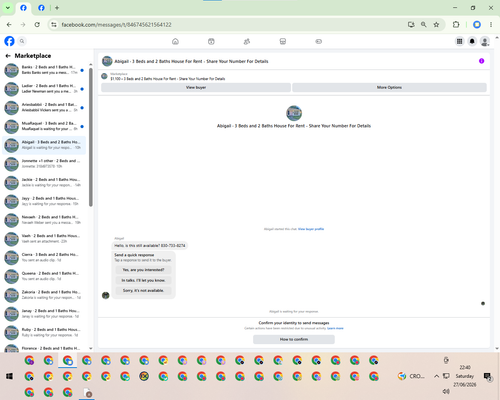Open the Chrome three-dot menu
This screenshot has width=500, height=400.
491,25
